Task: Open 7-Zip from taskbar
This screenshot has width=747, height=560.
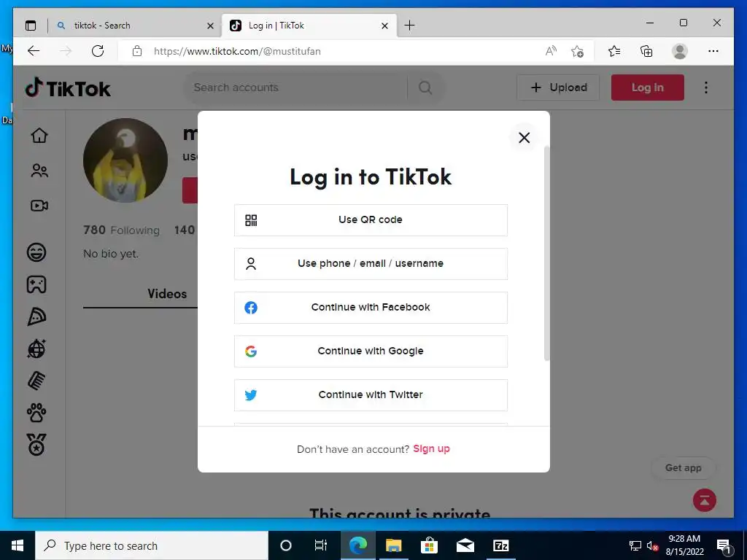Action: [500, 545]
